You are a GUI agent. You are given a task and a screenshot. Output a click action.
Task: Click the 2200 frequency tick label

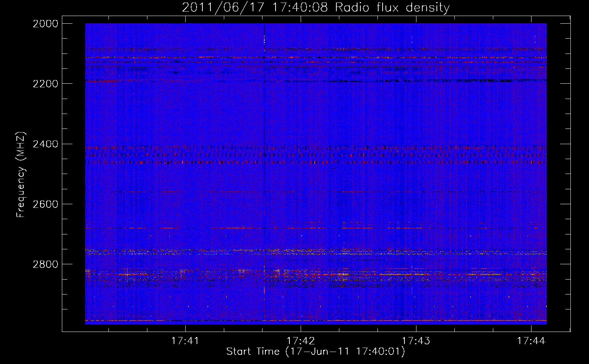46,84
